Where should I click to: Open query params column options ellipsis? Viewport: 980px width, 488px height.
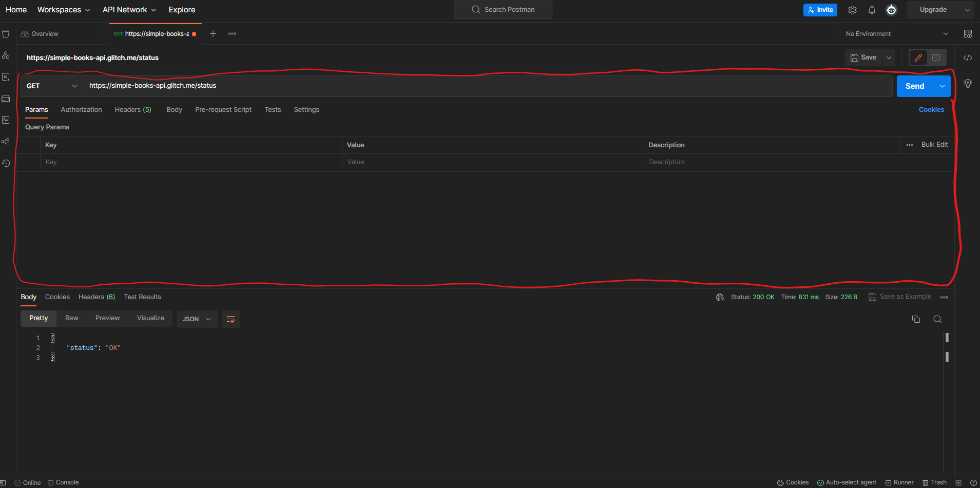910,145
